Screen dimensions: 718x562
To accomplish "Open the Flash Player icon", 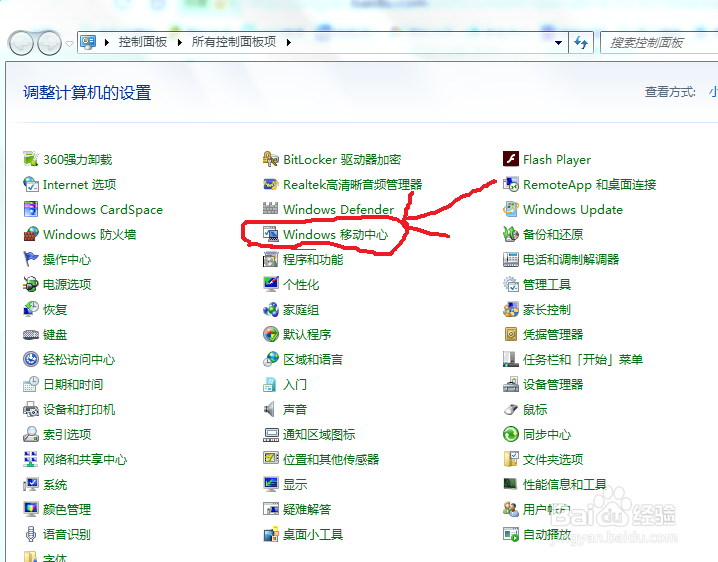I will (511, 159).
